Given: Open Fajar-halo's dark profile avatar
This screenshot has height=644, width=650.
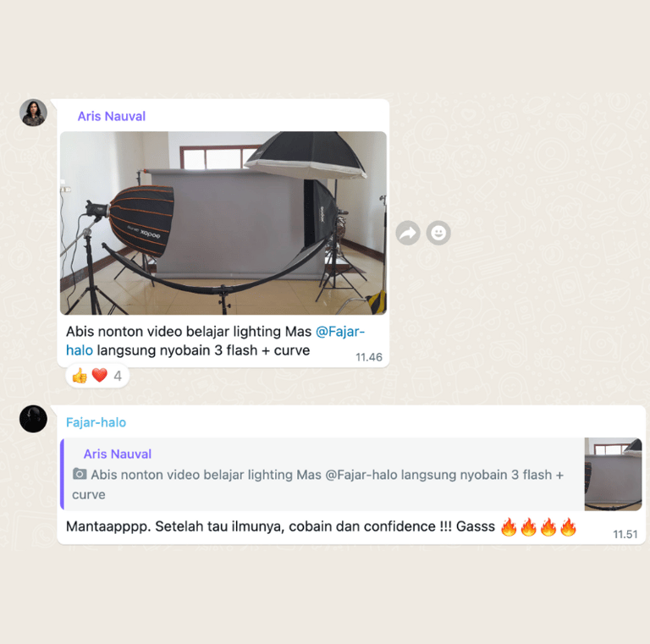Looking at the screenshot, I should point(33,419).
